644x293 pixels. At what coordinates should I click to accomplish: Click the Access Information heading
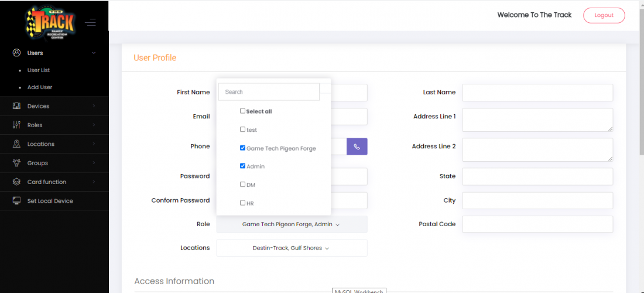point(174,281)
